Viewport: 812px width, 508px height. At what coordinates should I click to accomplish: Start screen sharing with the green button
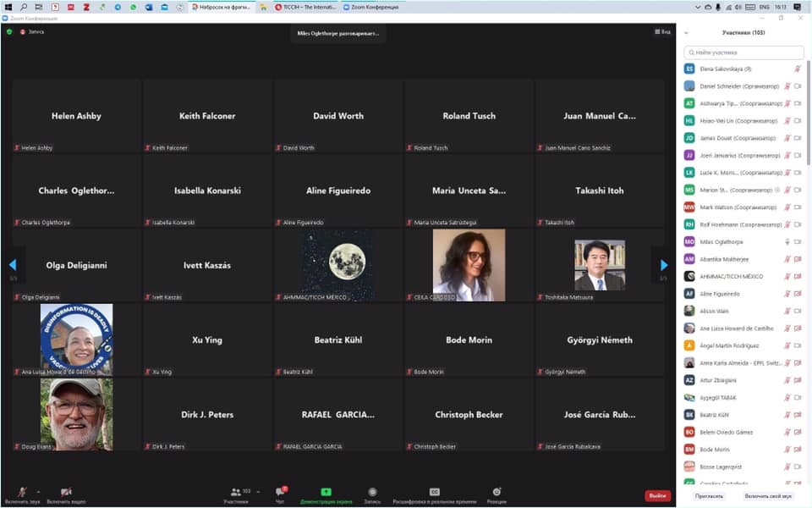click(326, 494)
